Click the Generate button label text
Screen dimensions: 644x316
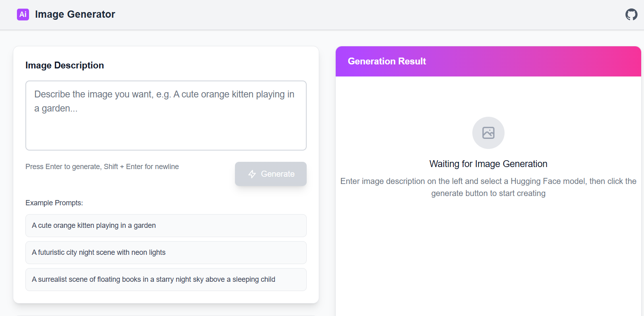(x=278, y=174)
